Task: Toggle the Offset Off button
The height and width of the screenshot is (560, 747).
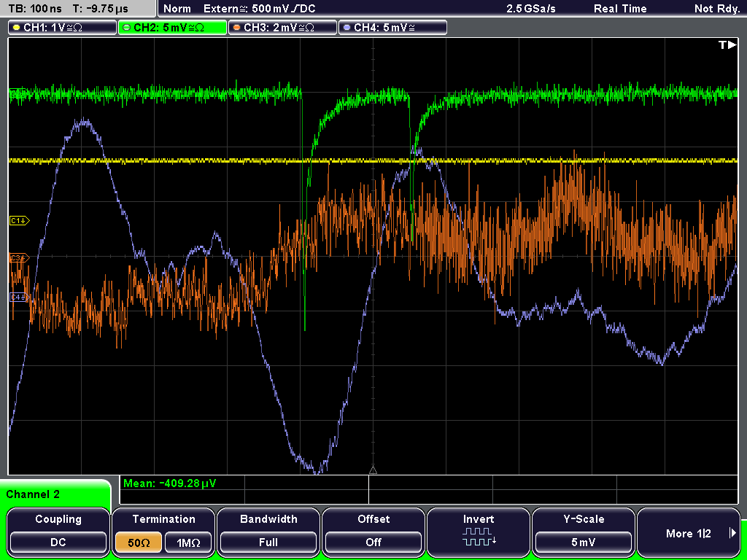Action: point(373,542)
